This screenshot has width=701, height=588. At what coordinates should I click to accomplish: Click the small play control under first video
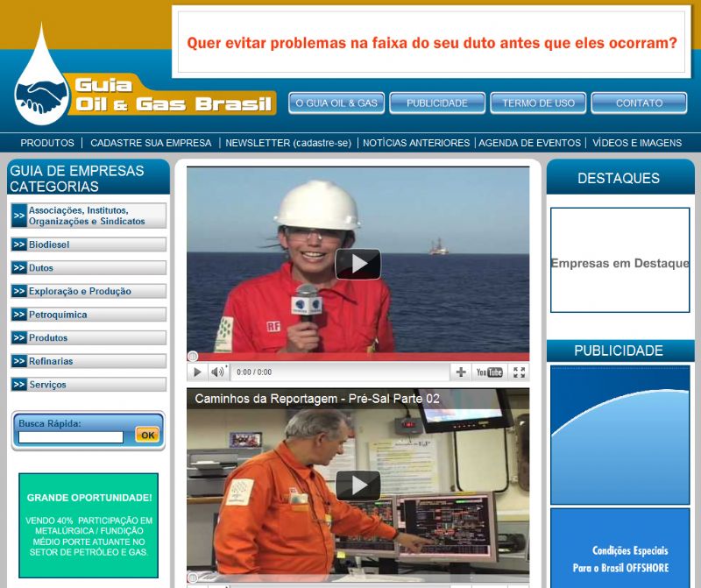pos(197,372)
